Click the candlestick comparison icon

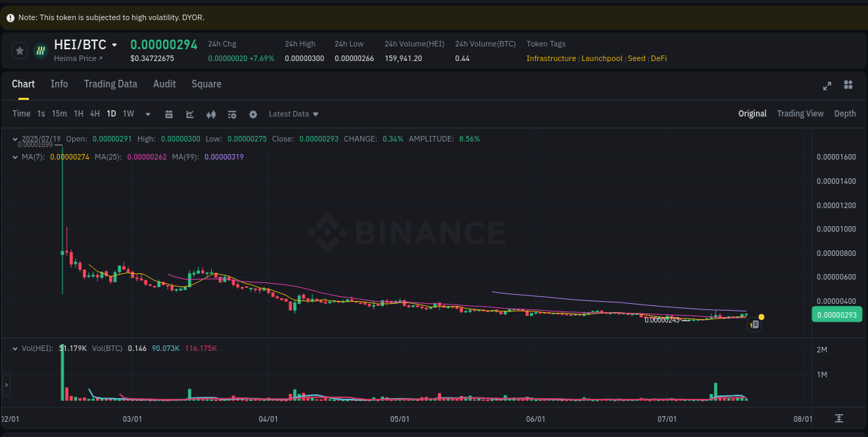click(x=211, y=114)
